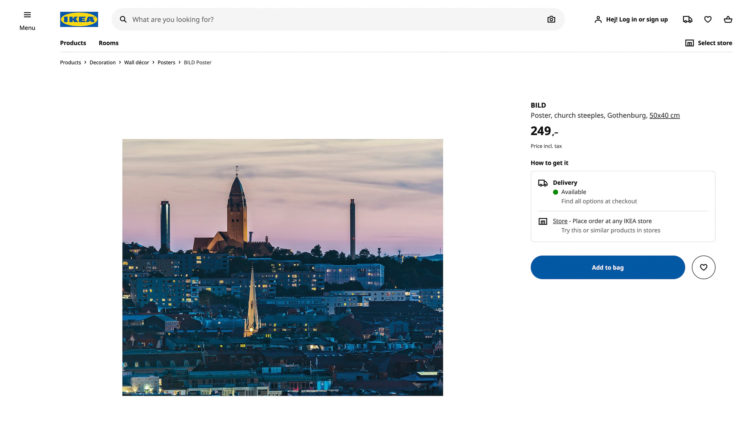
Task: Click the Store availability link
Action: (x=560, y=221)
